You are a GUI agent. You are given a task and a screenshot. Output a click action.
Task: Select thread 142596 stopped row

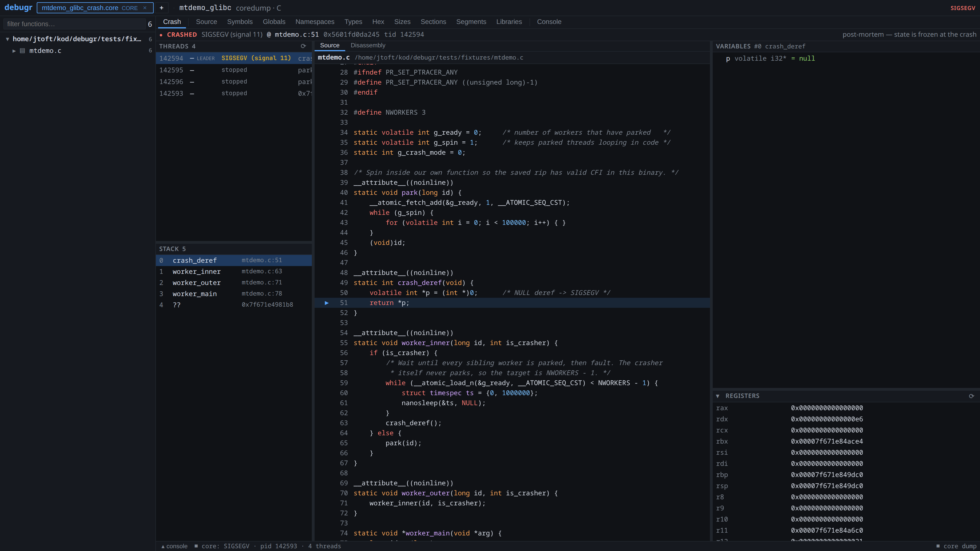tap(234, 82)
